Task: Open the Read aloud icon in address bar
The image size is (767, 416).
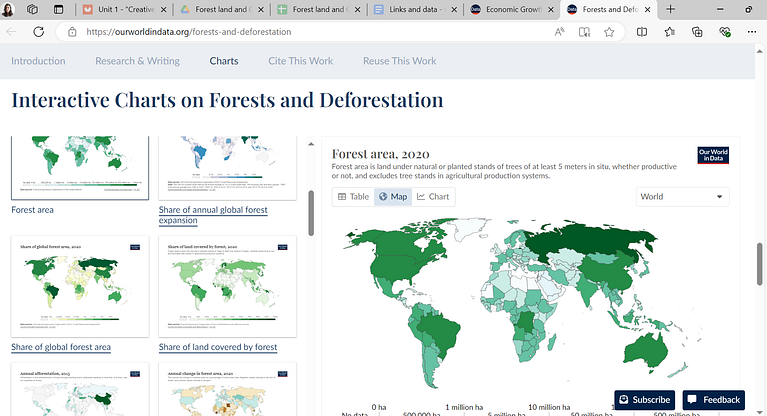Action: 560,32
